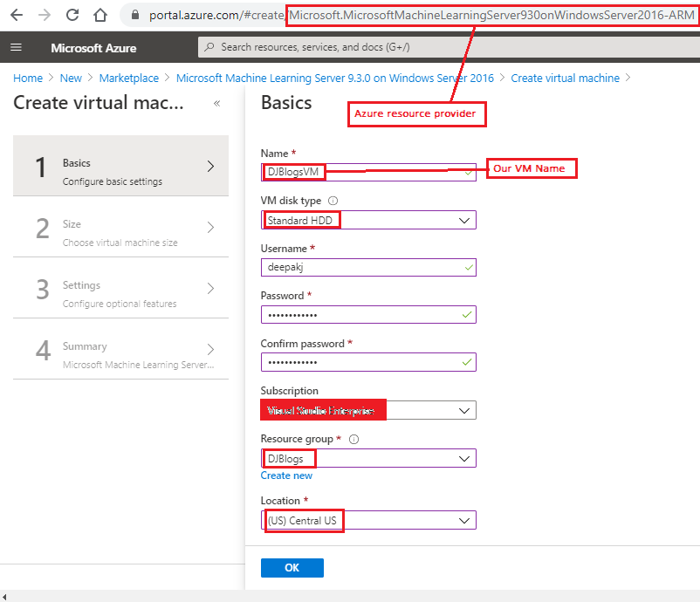Click Create virtual machine breadcrumb

(566, 79)
